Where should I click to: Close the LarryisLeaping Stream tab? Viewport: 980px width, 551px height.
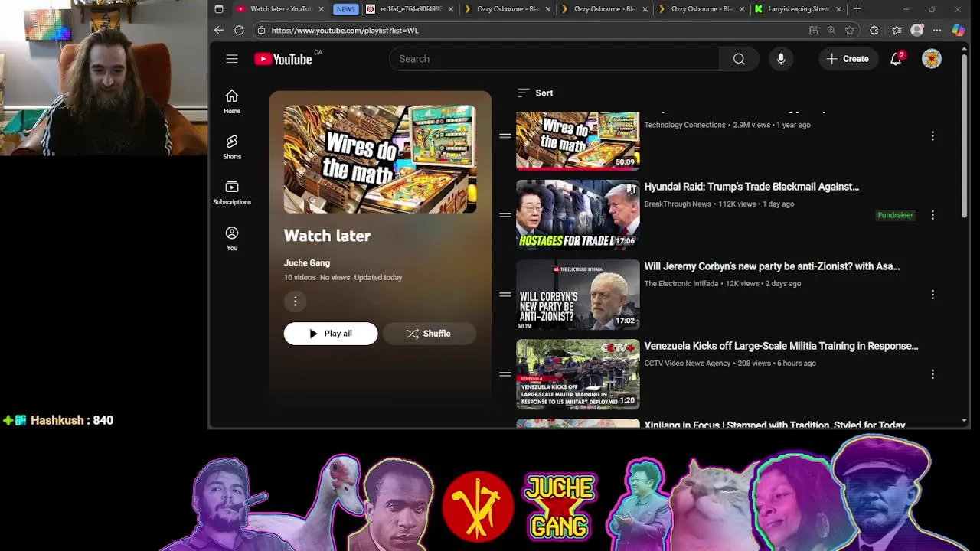[x=838, y=9]
